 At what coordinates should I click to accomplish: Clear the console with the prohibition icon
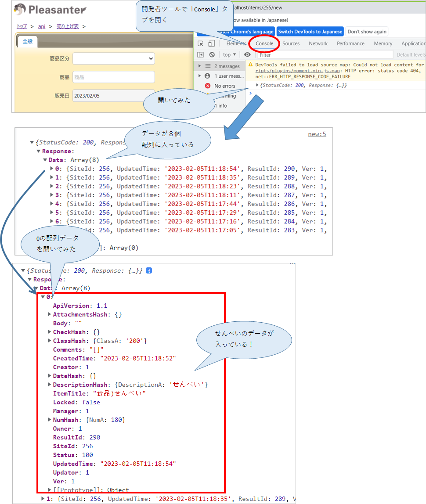211,55
